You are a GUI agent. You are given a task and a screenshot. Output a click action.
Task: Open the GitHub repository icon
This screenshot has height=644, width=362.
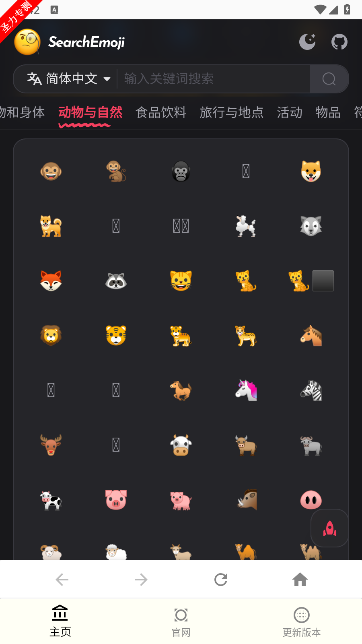click(339, 42)
